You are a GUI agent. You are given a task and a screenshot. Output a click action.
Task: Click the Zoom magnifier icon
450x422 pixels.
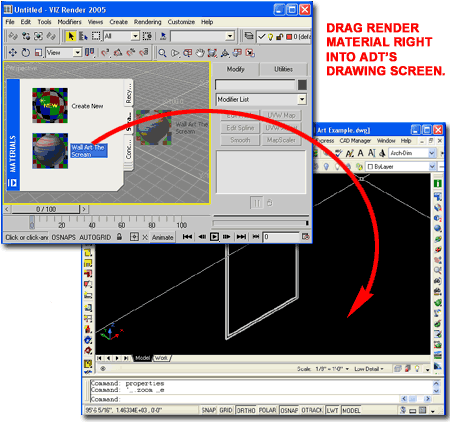[162, 53]
